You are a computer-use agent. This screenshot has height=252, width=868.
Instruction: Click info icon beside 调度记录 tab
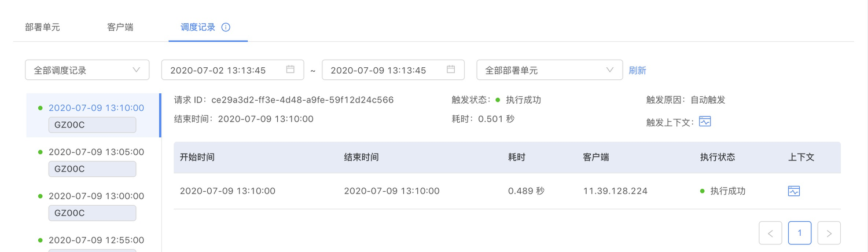pos(226,27)
